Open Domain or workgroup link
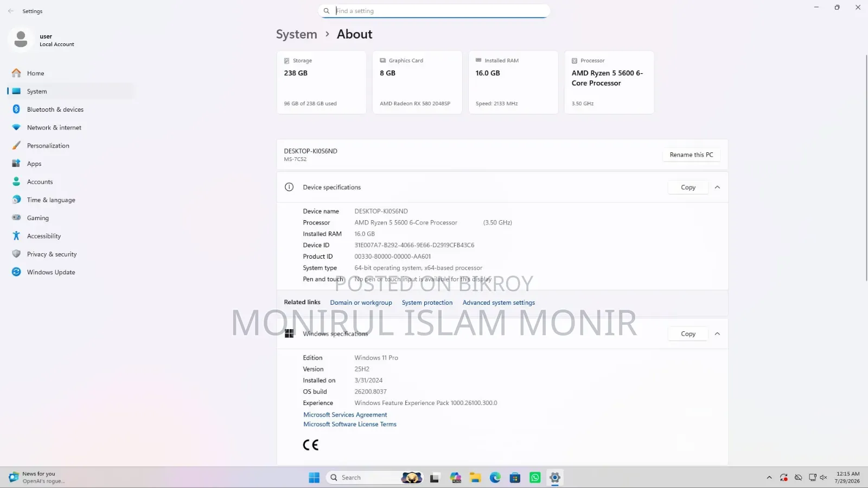 click(361, 303)
